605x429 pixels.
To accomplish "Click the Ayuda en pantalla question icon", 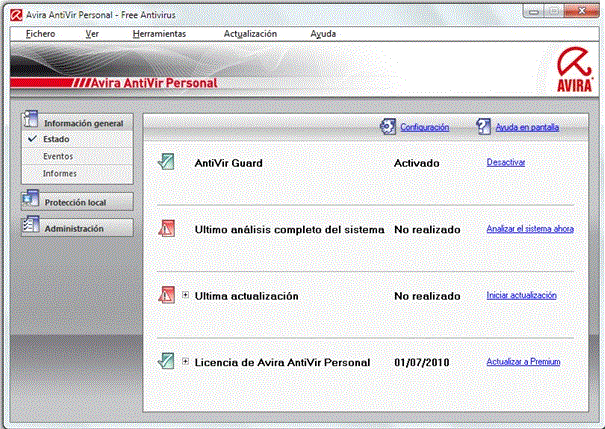I will pyautogui.click(x=483, y=127).
